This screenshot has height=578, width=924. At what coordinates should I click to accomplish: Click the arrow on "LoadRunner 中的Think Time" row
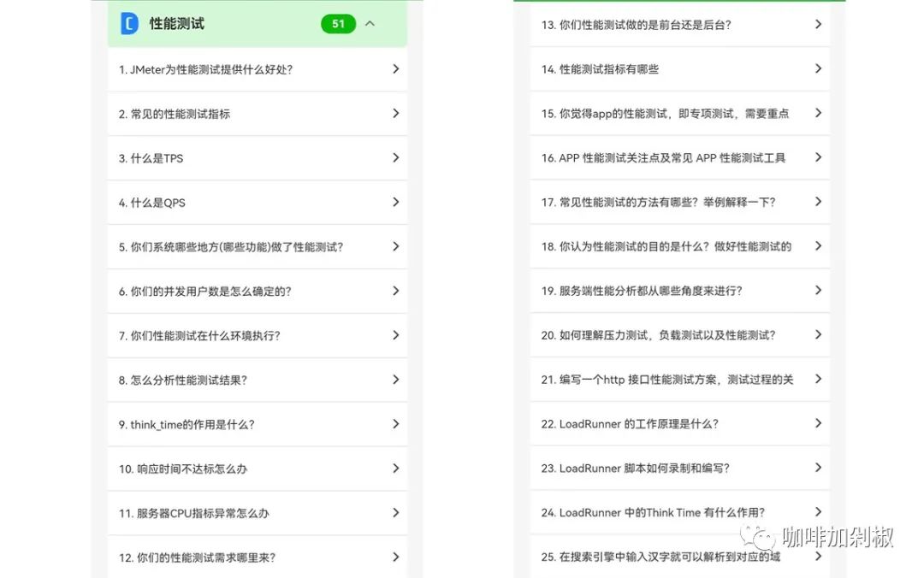click(x=818, y=512)
